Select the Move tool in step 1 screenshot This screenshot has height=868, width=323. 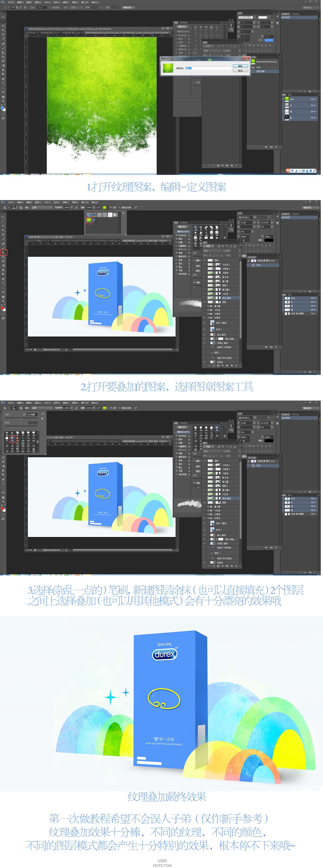(x=3, y=17)
